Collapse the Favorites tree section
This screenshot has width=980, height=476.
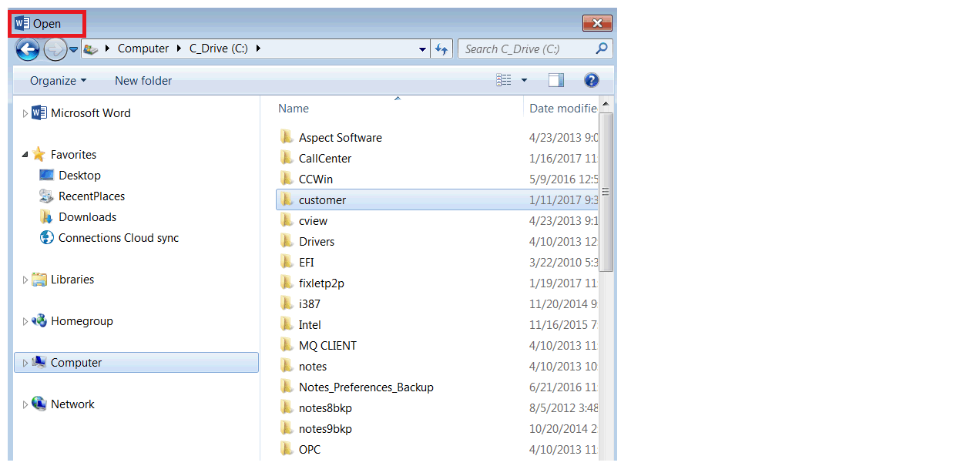coord(25,155)
